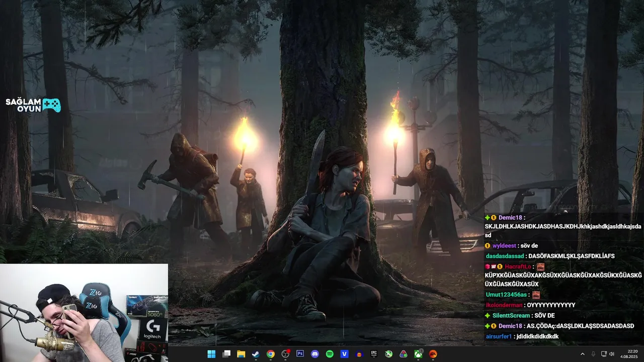This screenshot has width=644, height=362.
Task: Click the webcam overlay of the streamer
Action: (x=84, y=313)
